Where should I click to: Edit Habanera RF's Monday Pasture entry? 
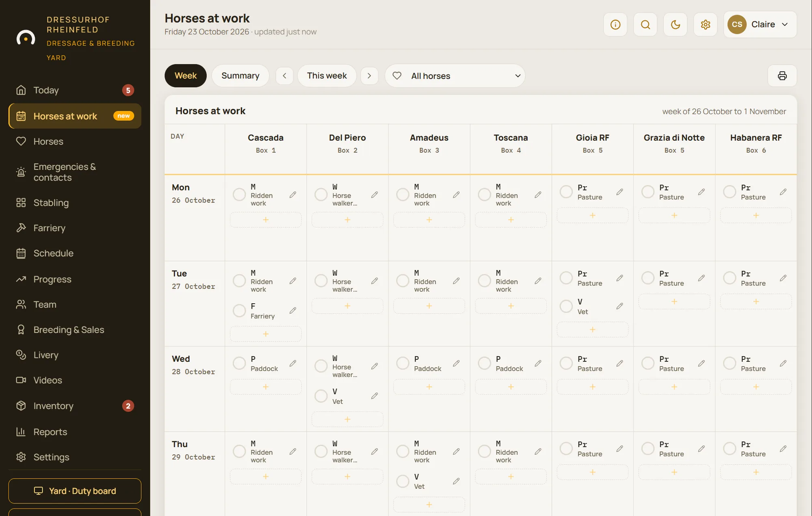pos(783,192)
